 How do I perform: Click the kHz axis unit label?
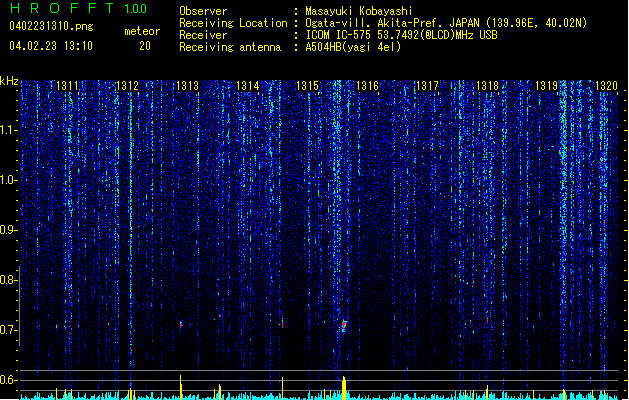[9, 81]
